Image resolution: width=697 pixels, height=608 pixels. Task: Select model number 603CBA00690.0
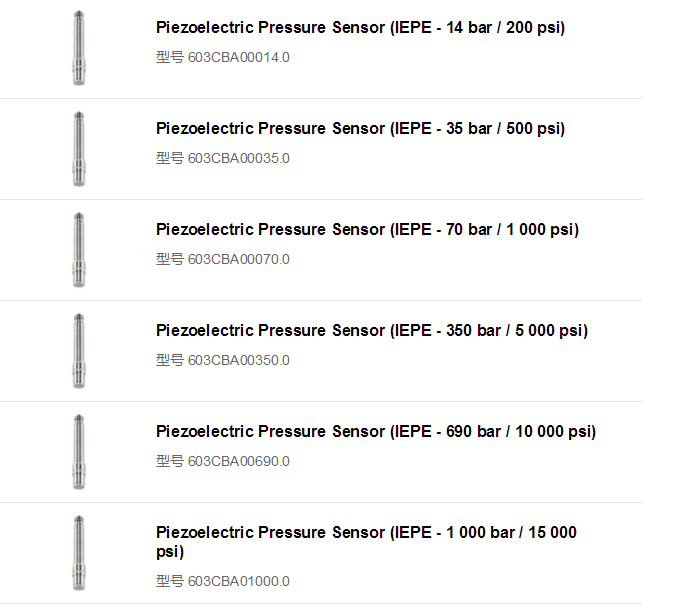[239, 461]
